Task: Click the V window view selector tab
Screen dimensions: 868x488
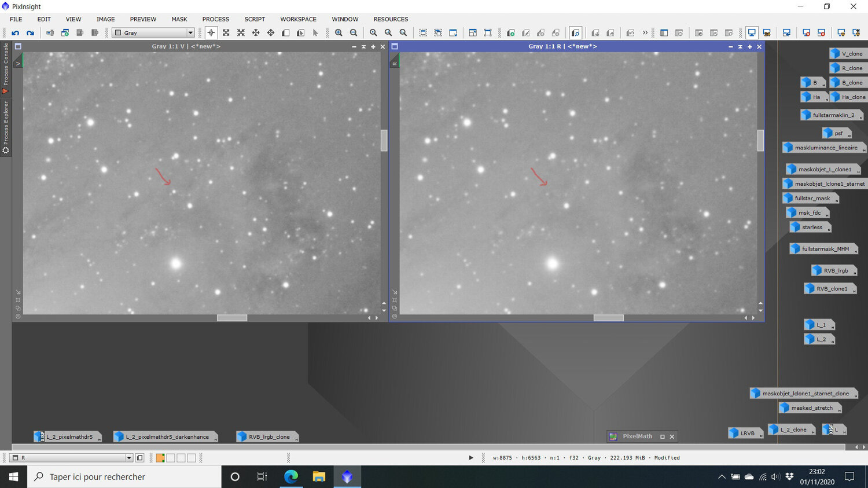Action: pos(18,60)
